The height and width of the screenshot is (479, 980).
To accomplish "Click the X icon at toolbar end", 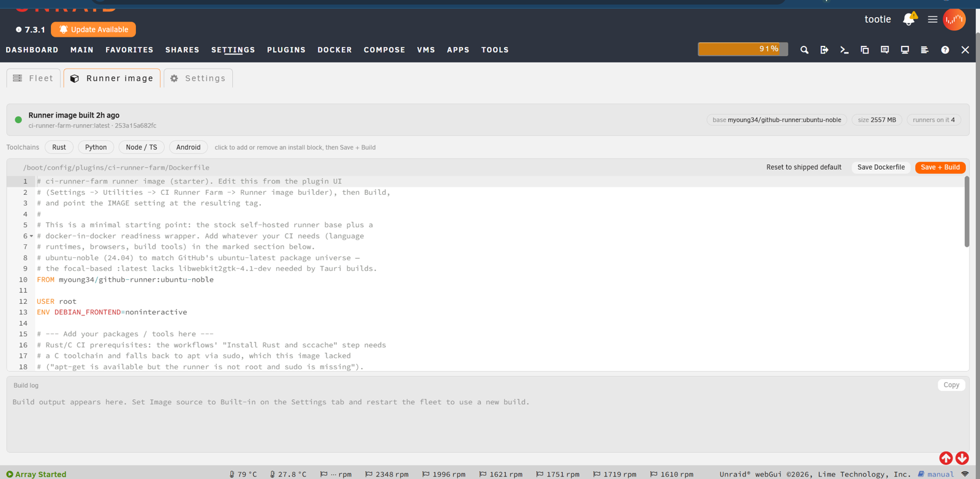I will 965,50.
